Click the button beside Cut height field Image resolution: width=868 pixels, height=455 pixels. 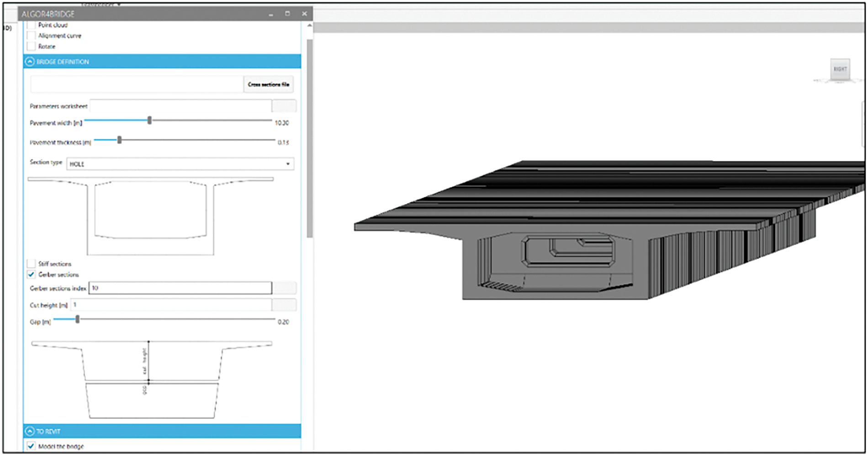tap(284, 305)
